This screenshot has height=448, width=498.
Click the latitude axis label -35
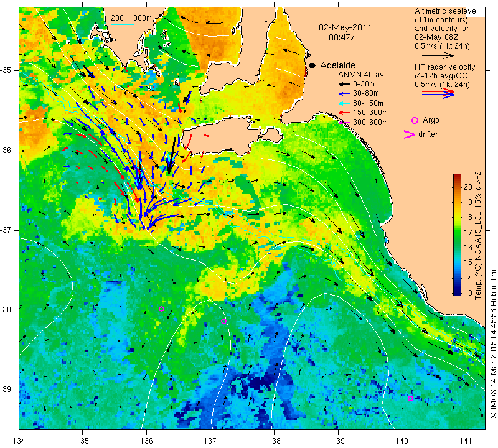click(6, 70)
